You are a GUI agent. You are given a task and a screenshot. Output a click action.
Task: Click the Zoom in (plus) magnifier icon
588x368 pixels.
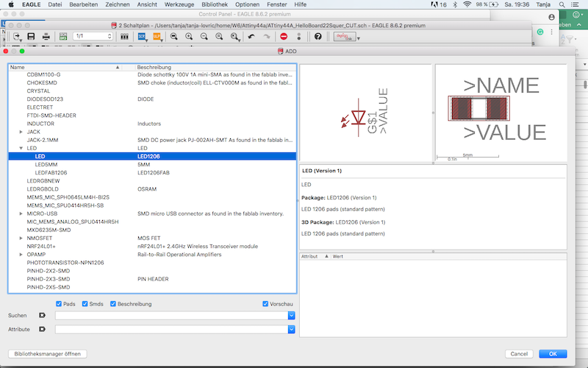point(189,36)
